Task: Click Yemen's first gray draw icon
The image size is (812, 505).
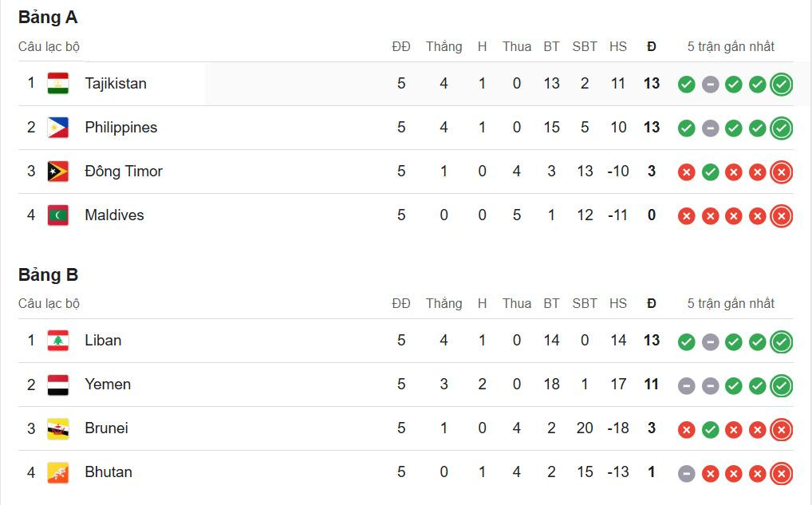Action: coord(686,386)
